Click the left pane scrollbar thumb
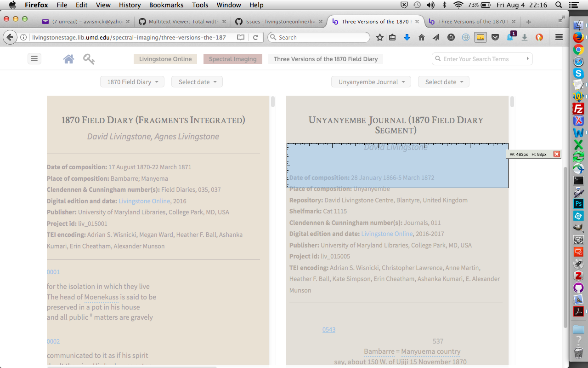 (x=273, y=102)
